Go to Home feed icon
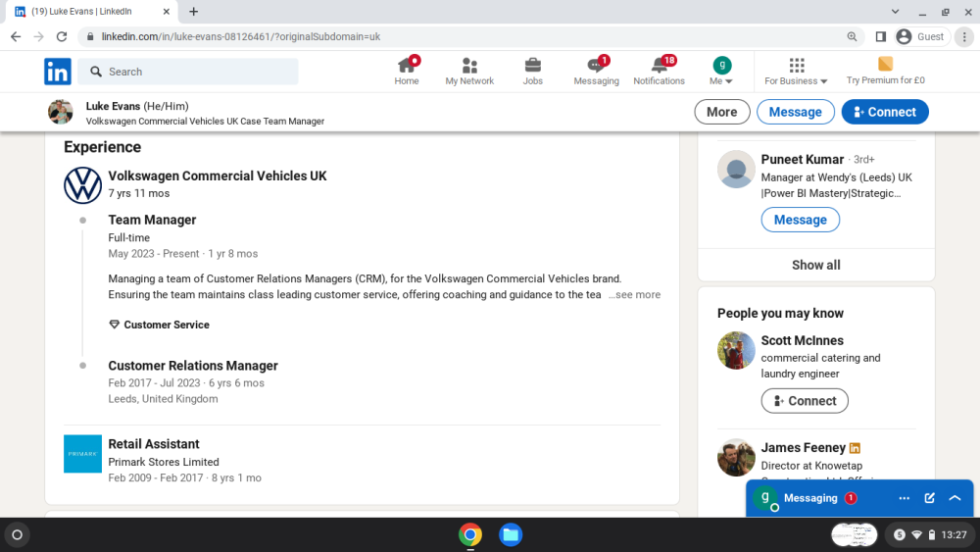 [407, 71]
